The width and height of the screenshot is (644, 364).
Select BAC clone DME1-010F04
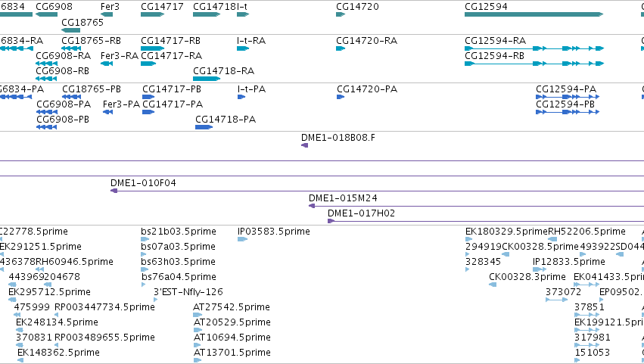(143, 183)
